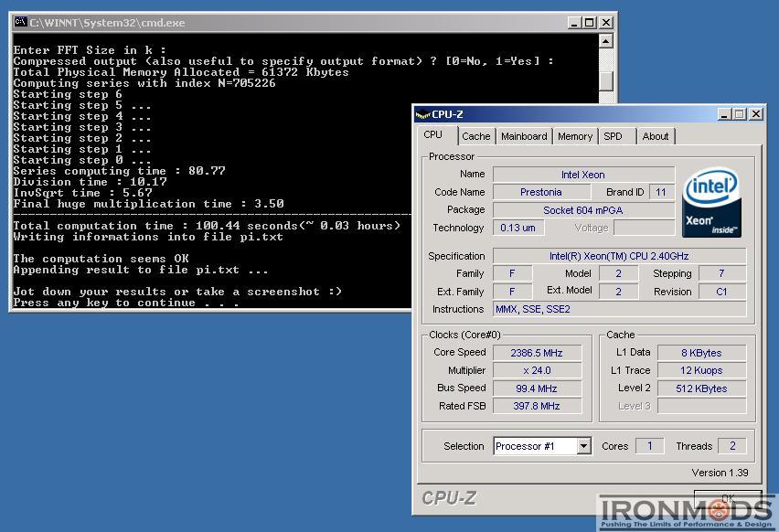Image resolution: width=779 pixels, height=532 pixels.
Task: Click 'InvSqrt time : 5.67' line
Action: coord(82,193)
